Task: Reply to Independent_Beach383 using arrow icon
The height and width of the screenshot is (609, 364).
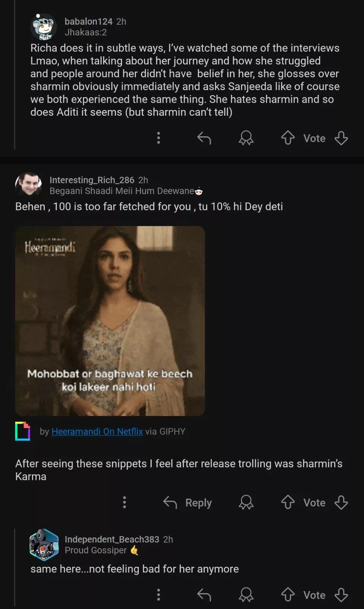Action: [204, 595]
